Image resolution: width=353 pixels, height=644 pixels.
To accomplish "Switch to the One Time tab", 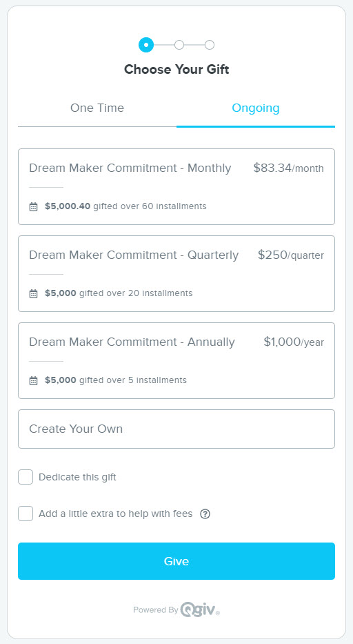I will [x=97, y=108].
